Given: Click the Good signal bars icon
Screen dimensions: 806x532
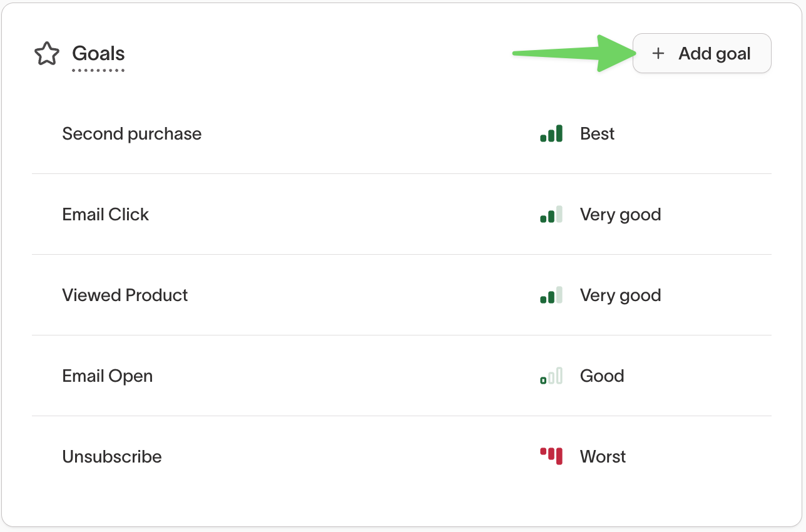Looking at the screenshot, I should (551, 376).
